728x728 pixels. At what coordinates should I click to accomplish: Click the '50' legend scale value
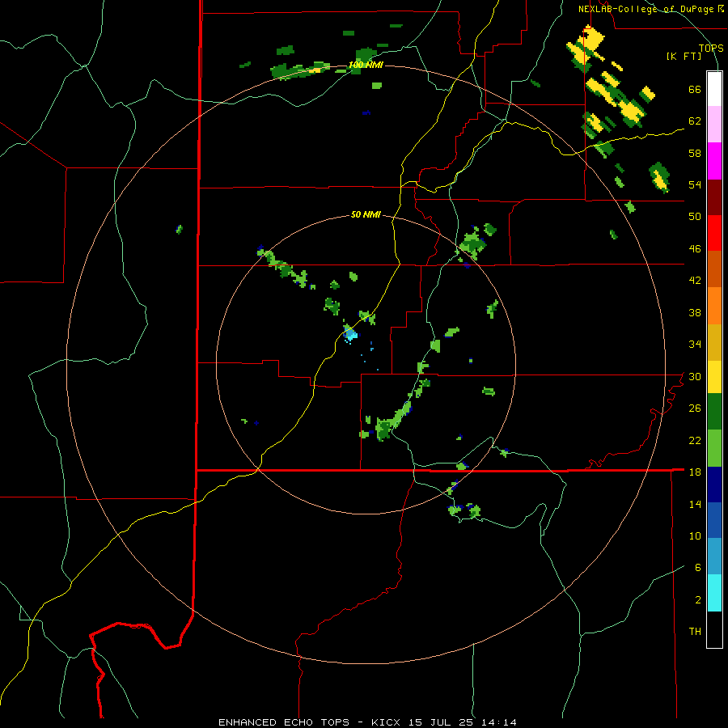coord(695,217)
